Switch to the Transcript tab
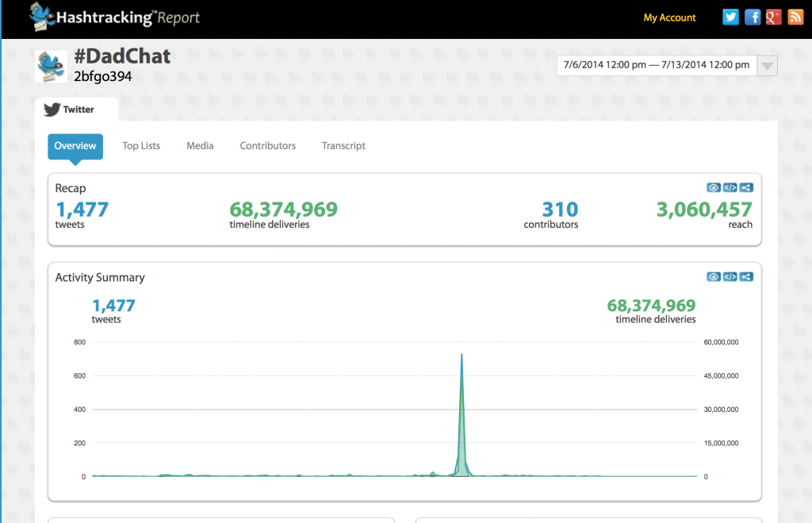The image size is (812, 523). [343, 146]
